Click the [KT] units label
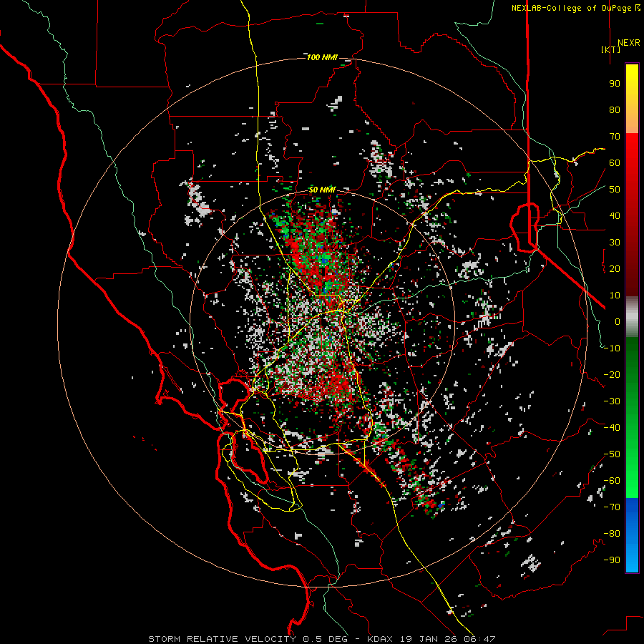The height and width of the screenshot is (644, 644). click(x=611, y=49)
